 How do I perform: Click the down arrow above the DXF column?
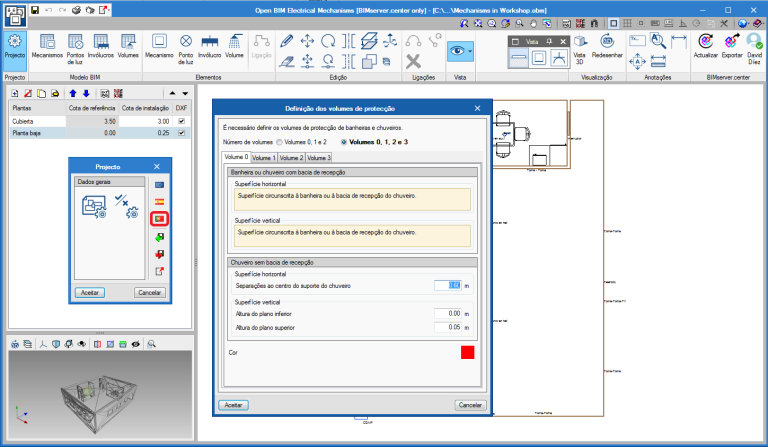click(184, 92)
